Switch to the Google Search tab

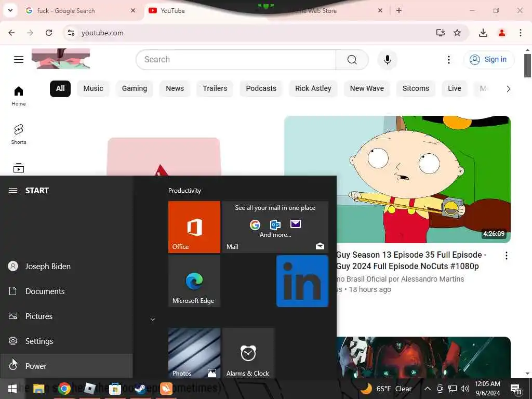[x=81, y=11]
